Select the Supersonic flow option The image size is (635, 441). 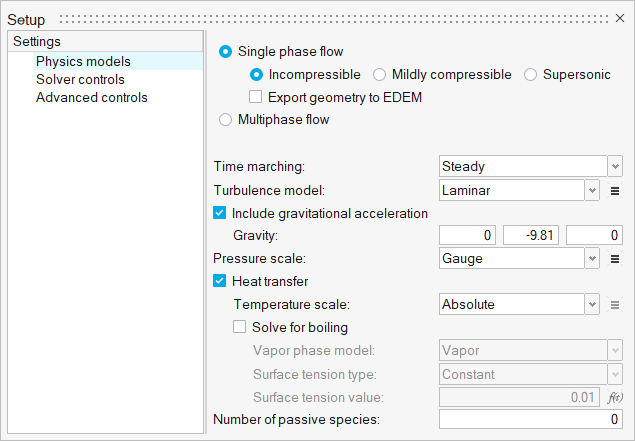[x=530, y=75]
